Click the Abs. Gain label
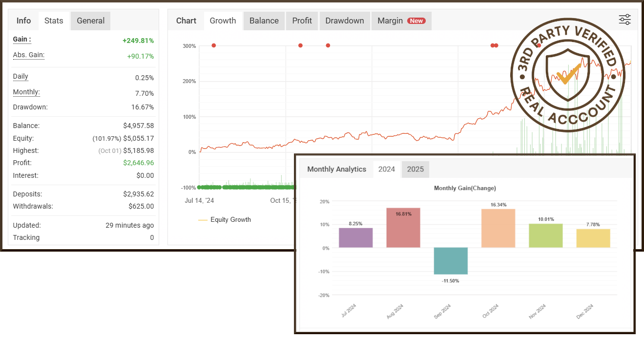644x342 pixels. click(x=28, y=55)
